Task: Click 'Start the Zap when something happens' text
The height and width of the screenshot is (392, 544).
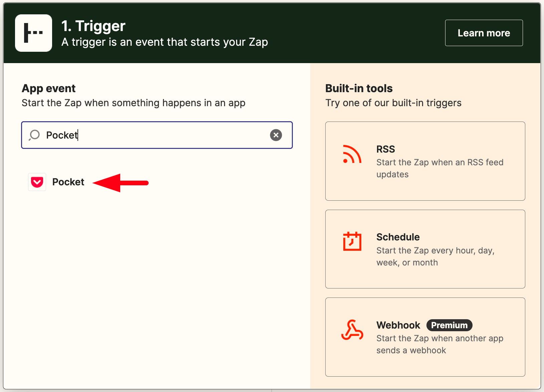Action: click(x=134, y=103)
